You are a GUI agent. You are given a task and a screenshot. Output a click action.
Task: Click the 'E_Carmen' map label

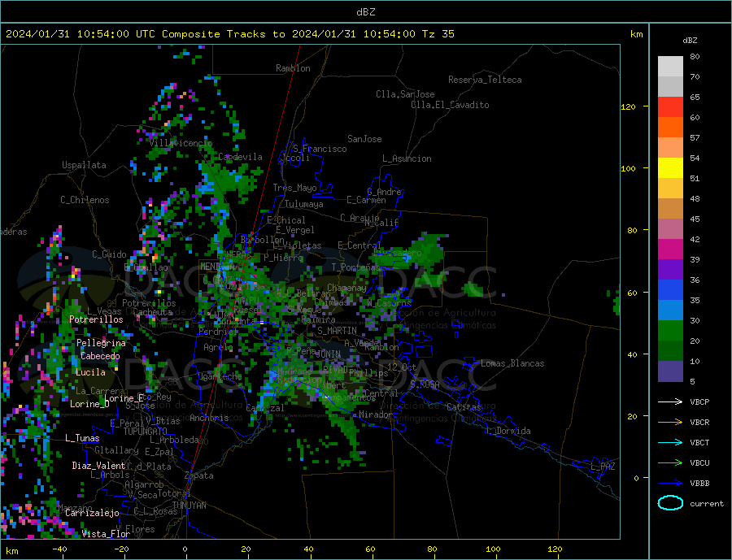[x=367, y=200]
